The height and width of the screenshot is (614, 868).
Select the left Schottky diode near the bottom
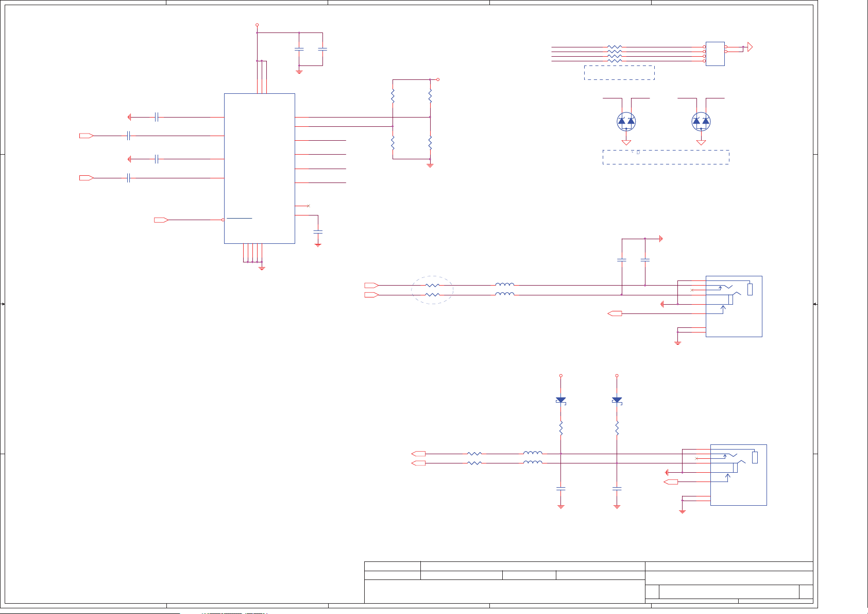click(x=561, y=400)
